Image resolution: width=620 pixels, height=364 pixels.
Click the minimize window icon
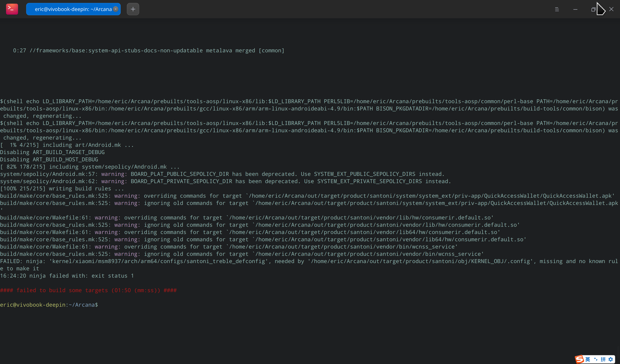point(575,9)
